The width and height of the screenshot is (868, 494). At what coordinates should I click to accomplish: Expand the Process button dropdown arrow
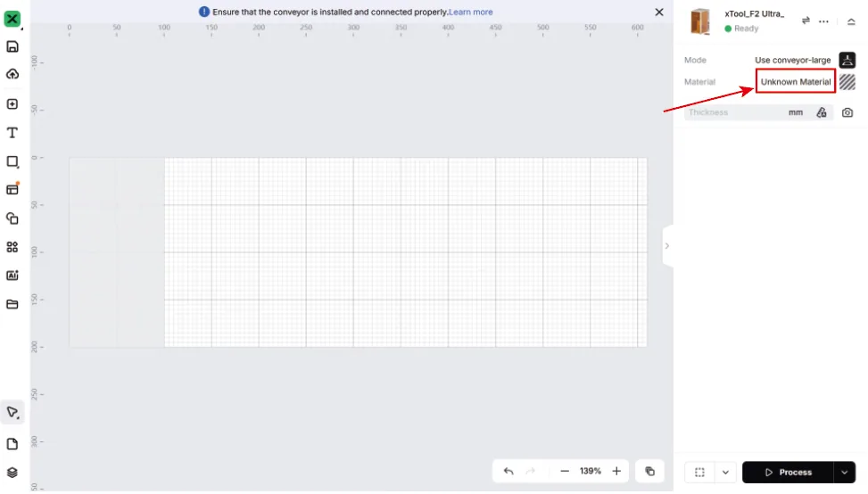844,473
